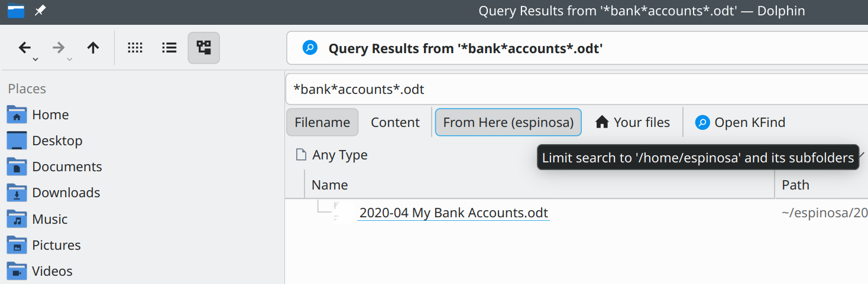Open forward history dropdown chevron
The image size is (868, 284).
pyautogui.click(x=70, y=59)
